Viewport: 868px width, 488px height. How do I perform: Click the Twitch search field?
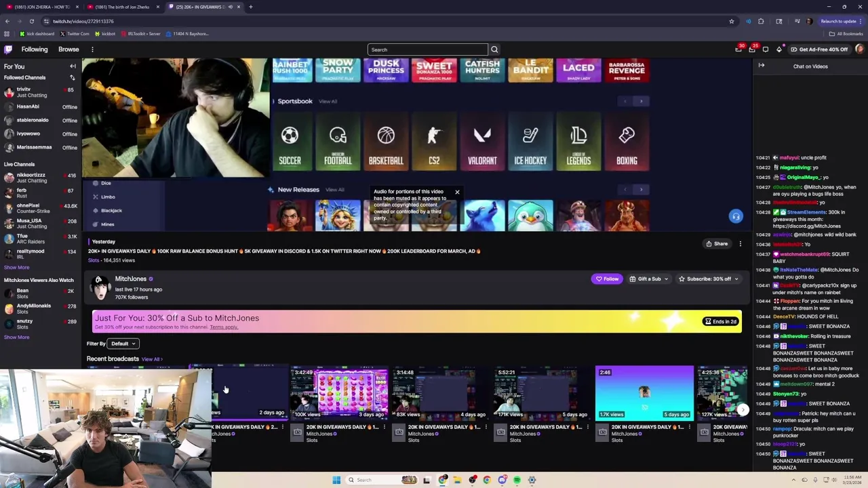click(x=428, y=49)
